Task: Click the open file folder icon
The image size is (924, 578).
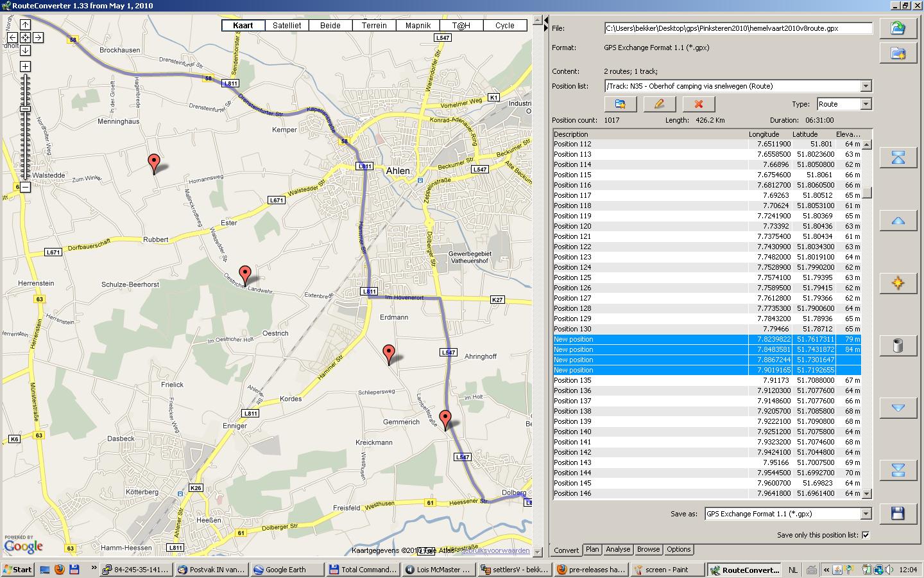Action: click(x=898, y=28)
